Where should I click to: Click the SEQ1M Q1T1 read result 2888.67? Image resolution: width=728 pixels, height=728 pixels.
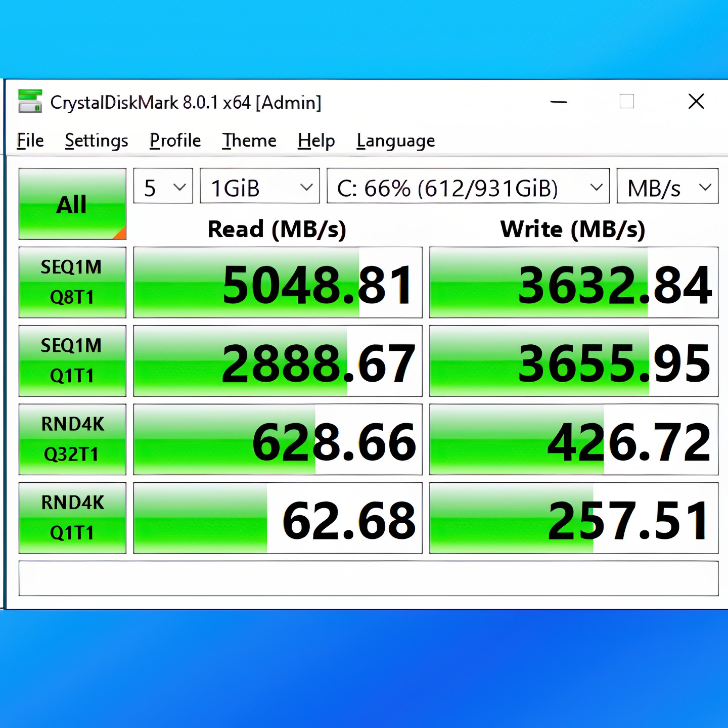click(278, 361)
